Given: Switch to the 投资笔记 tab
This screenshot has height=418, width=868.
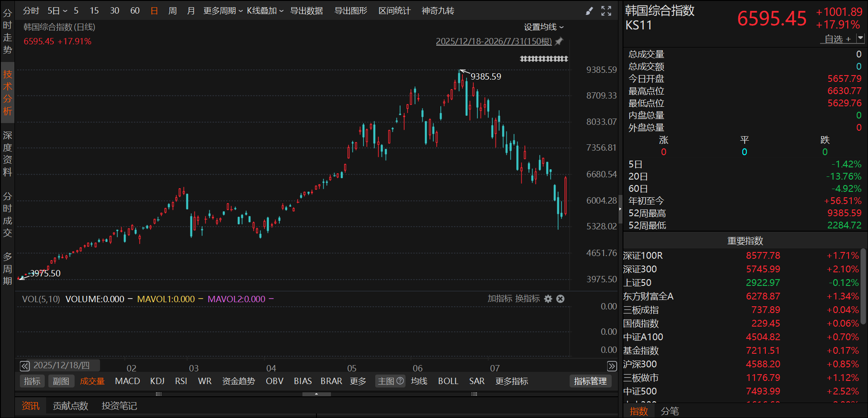Looking at the screenshot, I should point(119,406).
